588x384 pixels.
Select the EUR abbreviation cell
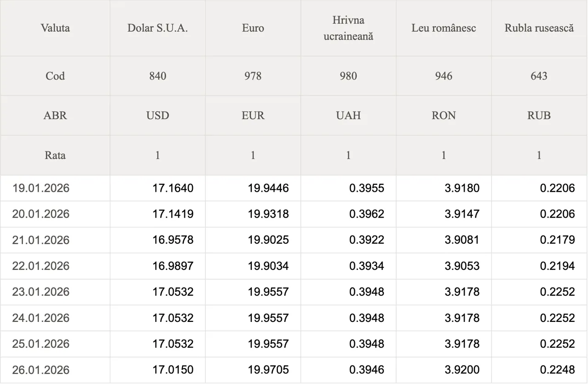pyautogui.click(x=253, y=115)
